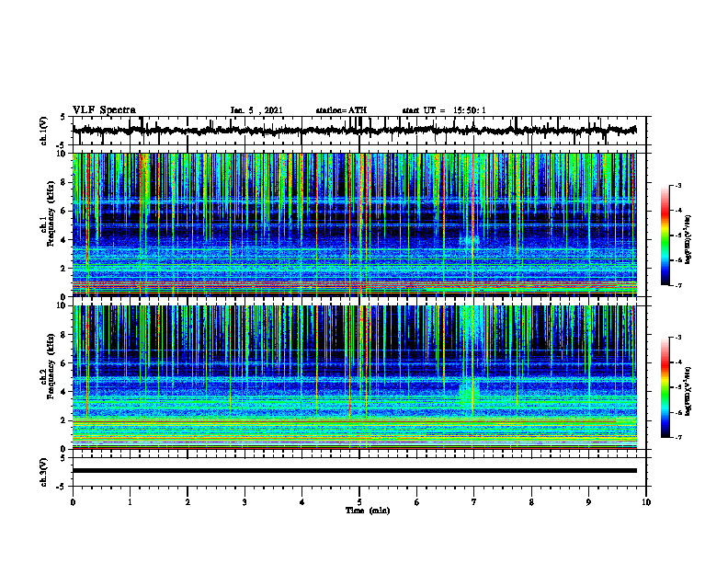Click the ch.2 spectrogram color scale bar

(x=665, y=387)
